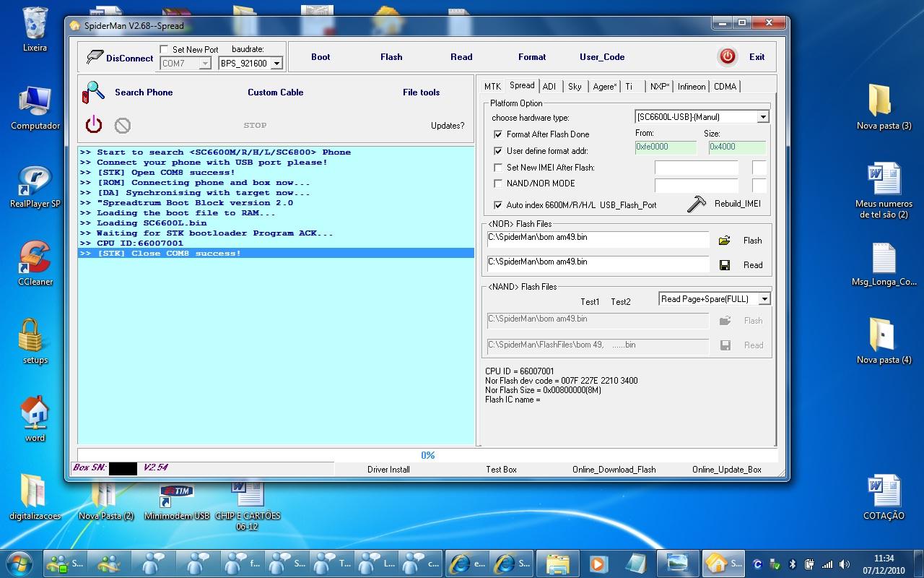
Task: Click the DisConnect cable icon
Action: (95, 57)
